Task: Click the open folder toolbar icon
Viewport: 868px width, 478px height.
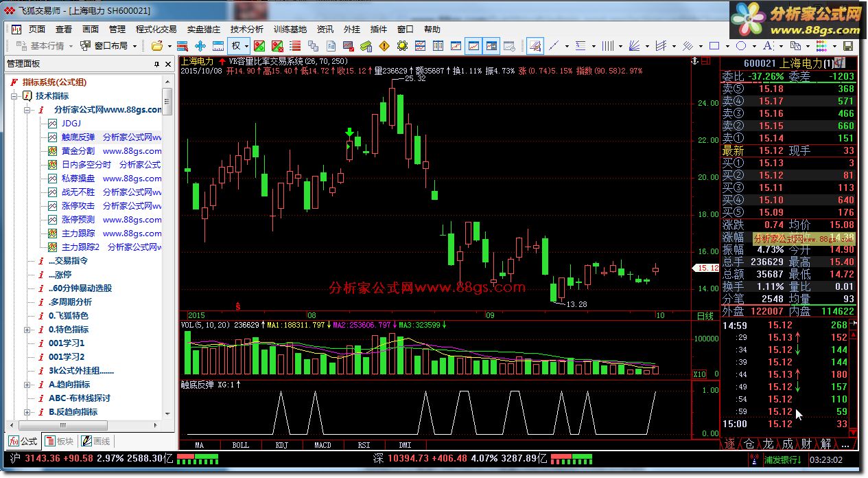Action: coord(157,46)
